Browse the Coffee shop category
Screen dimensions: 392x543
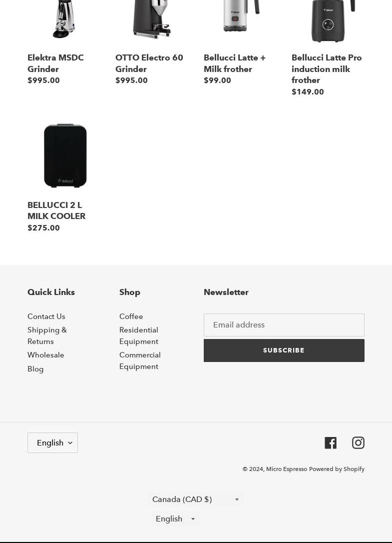pyautogui.click(x=131, y=316)
